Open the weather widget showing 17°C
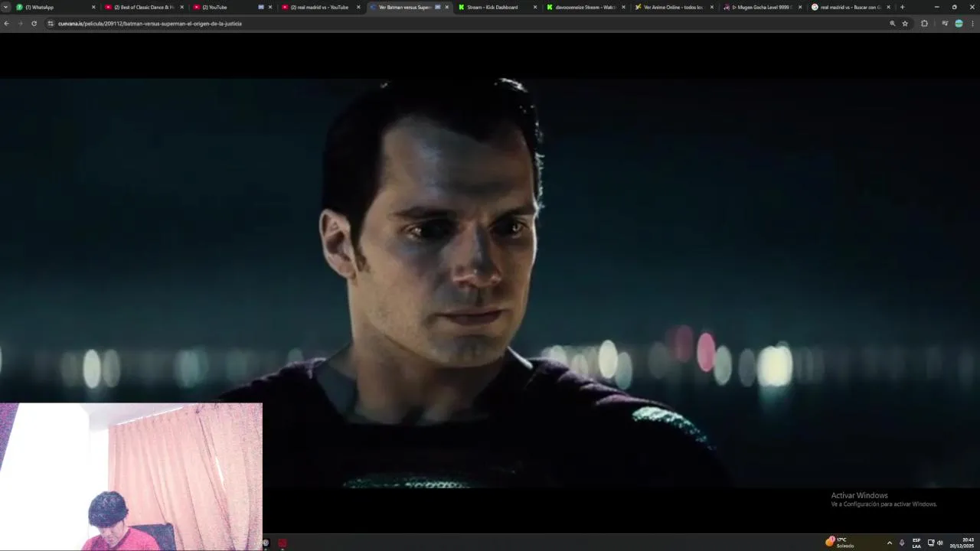The image size is (980, 551). [840, 543]
